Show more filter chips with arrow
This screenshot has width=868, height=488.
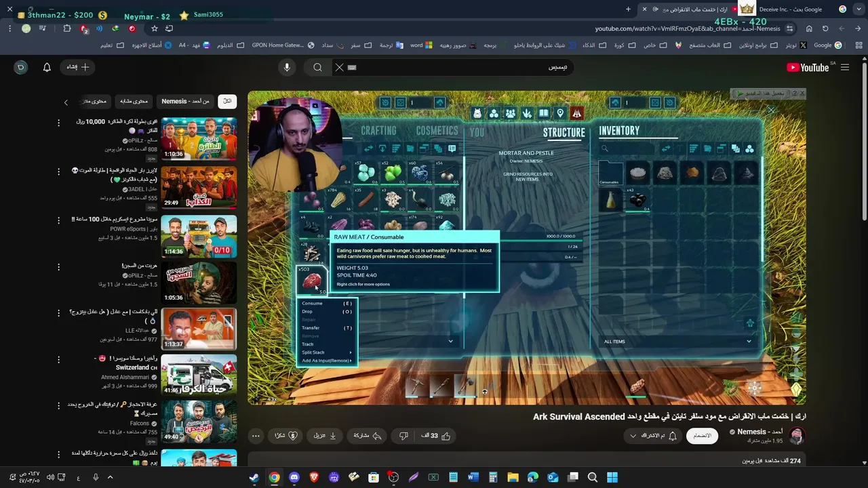[66, 102]
